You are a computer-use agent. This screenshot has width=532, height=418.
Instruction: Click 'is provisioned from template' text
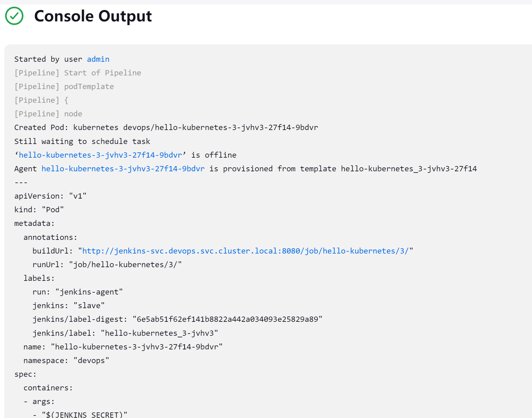tap(273, 169)
